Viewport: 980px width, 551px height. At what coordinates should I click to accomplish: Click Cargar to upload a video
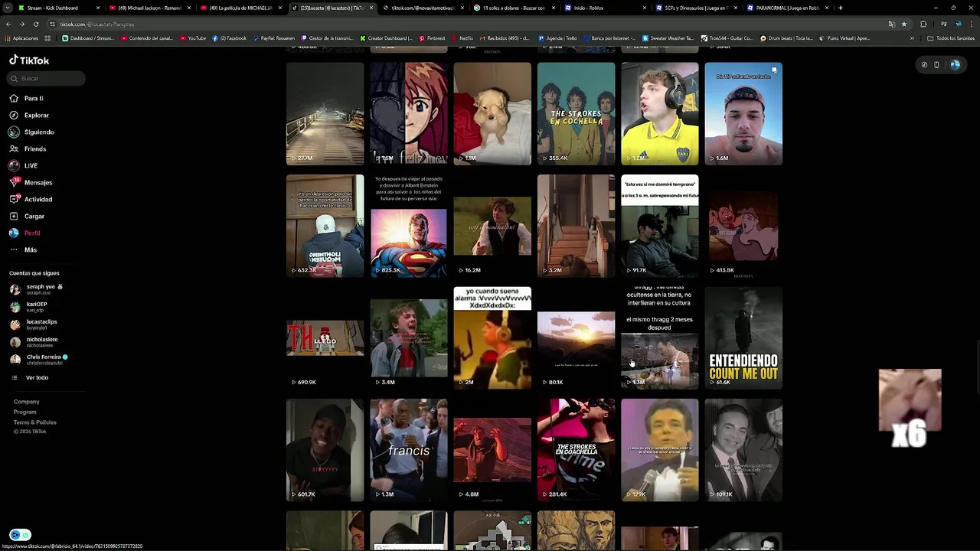[x=27, y=216]
